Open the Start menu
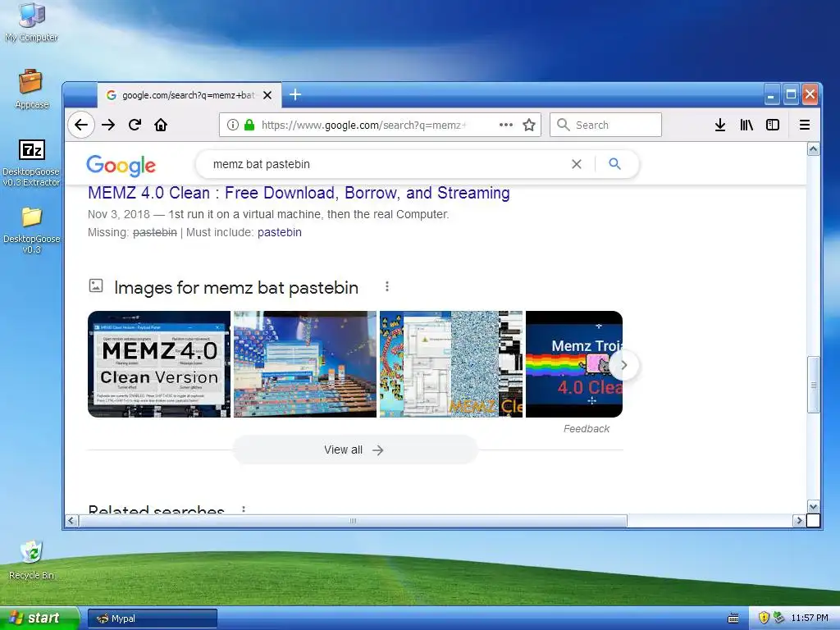Viewport: 840px width, 630px height. coord(39,618)
